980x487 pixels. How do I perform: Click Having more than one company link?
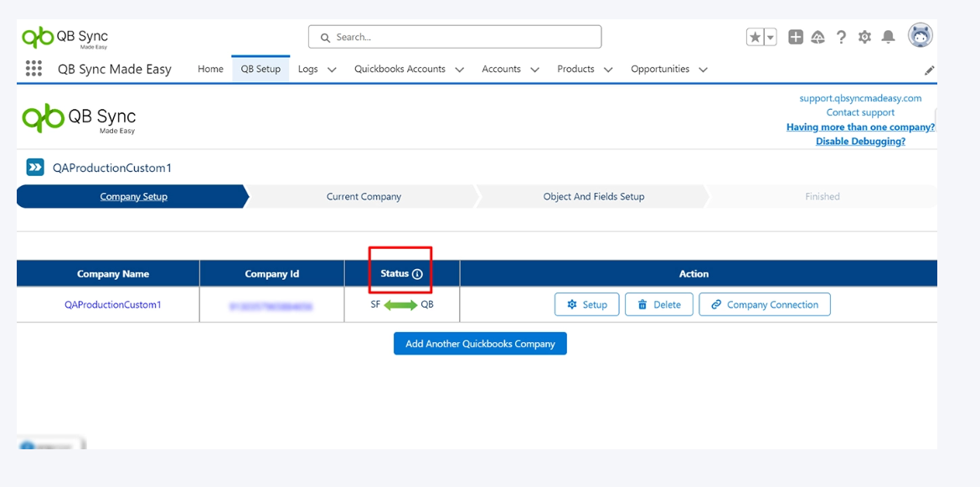click(x=860, y=127)
